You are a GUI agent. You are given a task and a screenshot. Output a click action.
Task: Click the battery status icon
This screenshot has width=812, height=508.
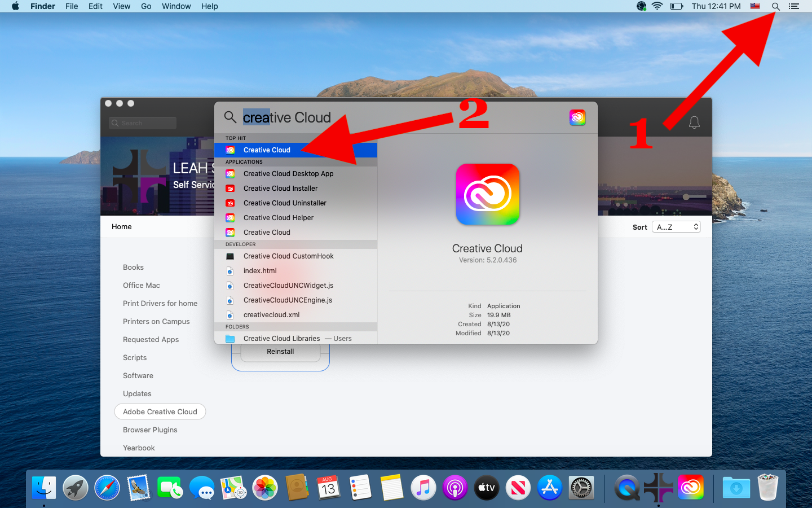click(x=677, y=6)
